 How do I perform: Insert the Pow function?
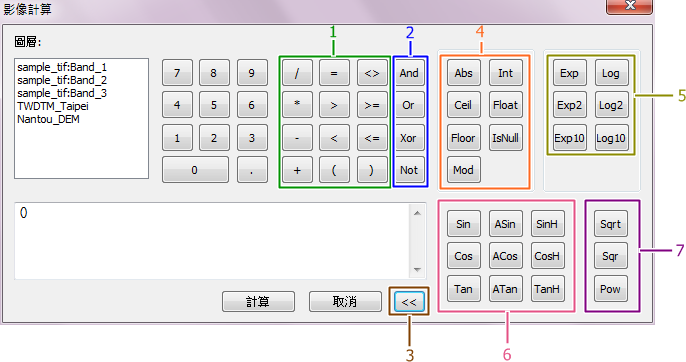[611, 289]
